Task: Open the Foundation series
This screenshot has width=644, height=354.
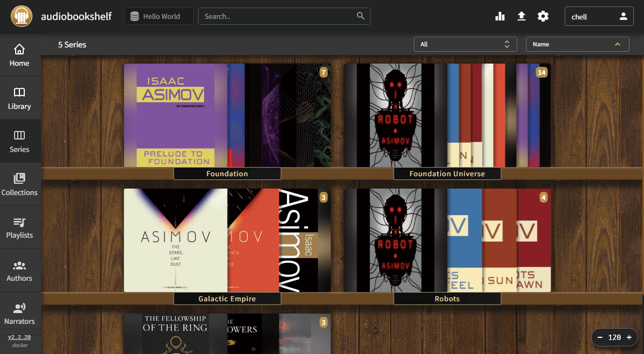Action: point(227,115)
